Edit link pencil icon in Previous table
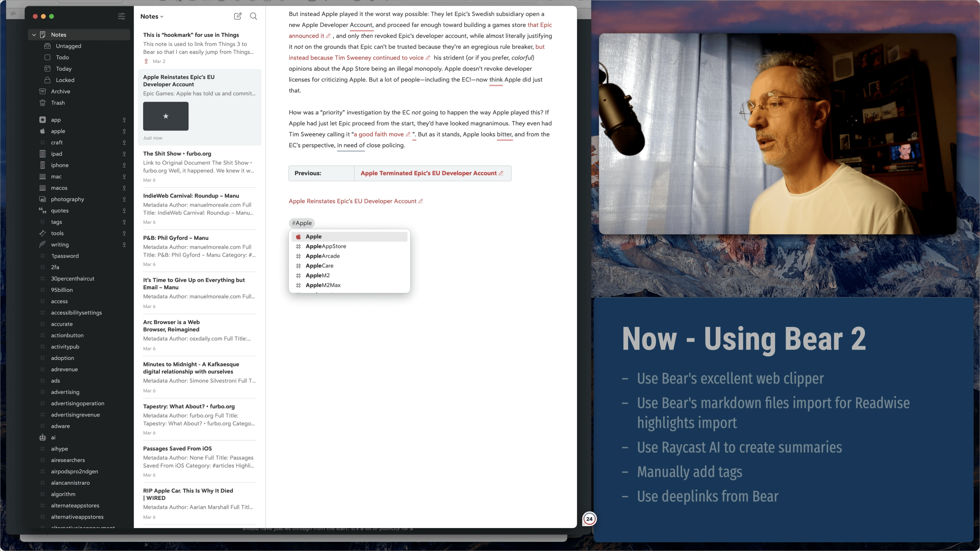The height and width of the screenshot is (551, 980). (x=501, y=173)
